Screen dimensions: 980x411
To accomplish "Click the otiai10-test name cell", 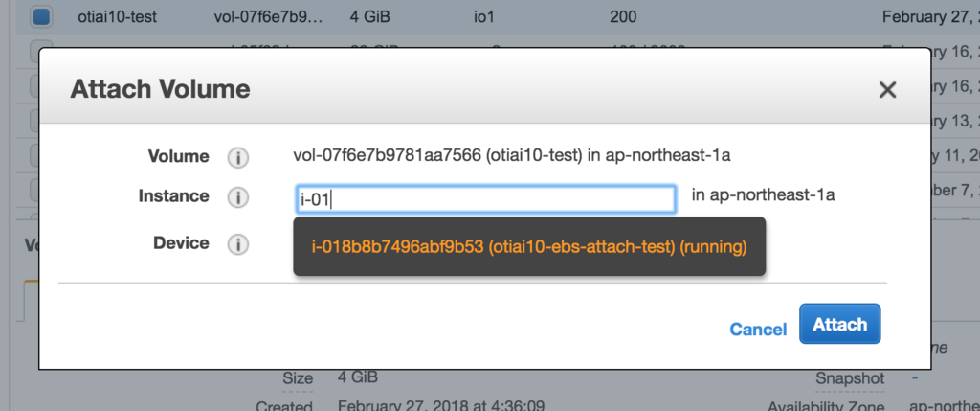I will [x=118, y=16].
